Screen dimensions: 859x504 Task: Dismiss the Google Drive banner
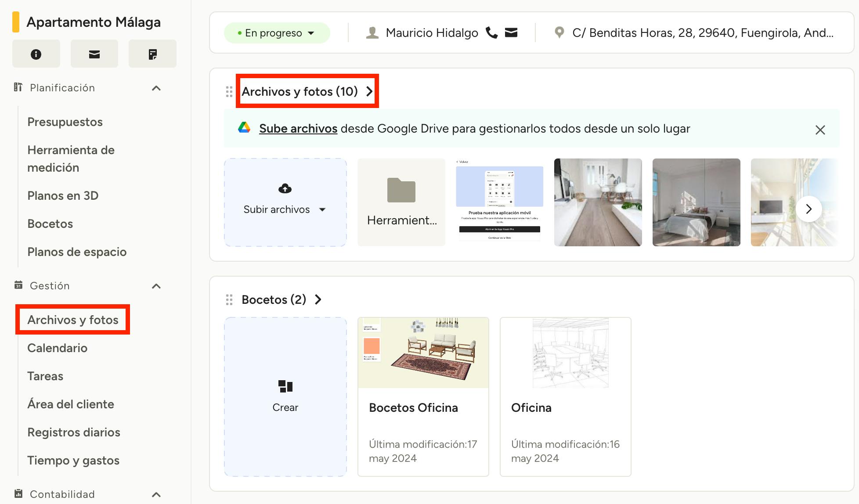820,130
